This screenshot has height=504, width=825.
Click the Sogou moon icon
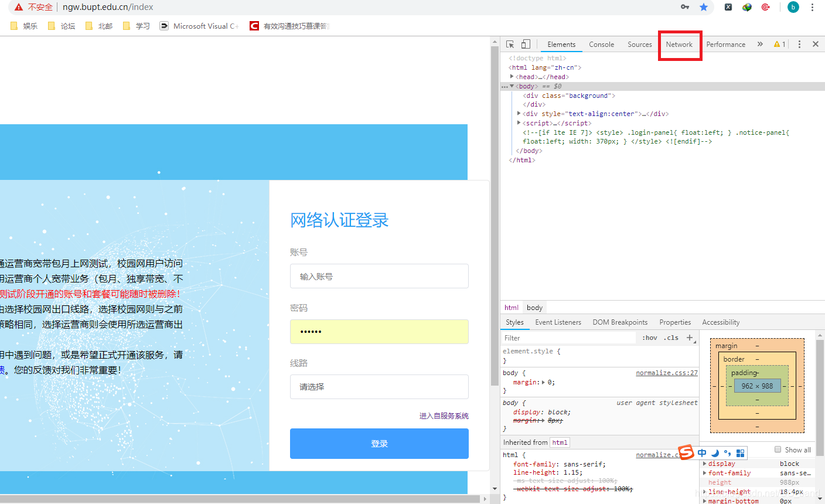point(715,452)
